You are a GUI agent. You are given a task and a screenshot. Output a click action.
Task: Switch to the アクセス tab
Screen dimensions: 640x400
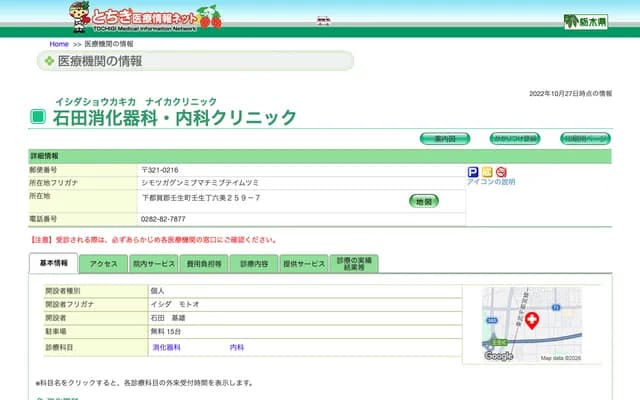click(x=103, y=264)
